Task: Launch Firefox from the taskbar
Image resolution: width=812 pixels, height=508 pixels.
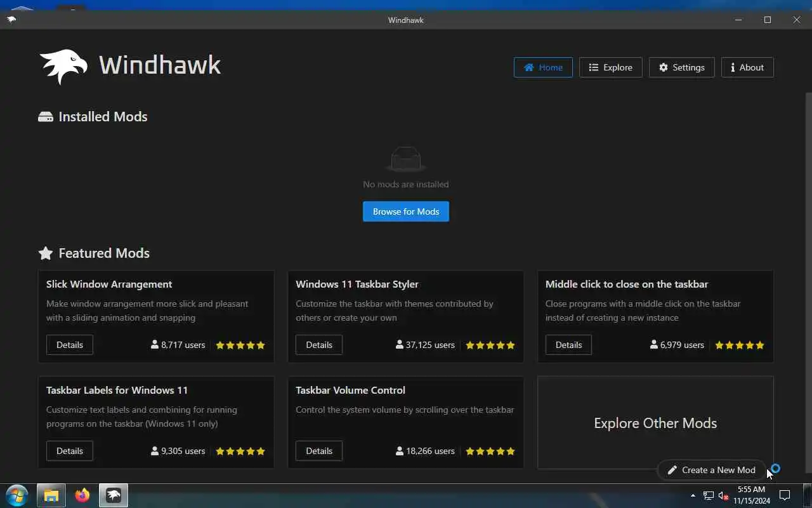Action: 82,495
